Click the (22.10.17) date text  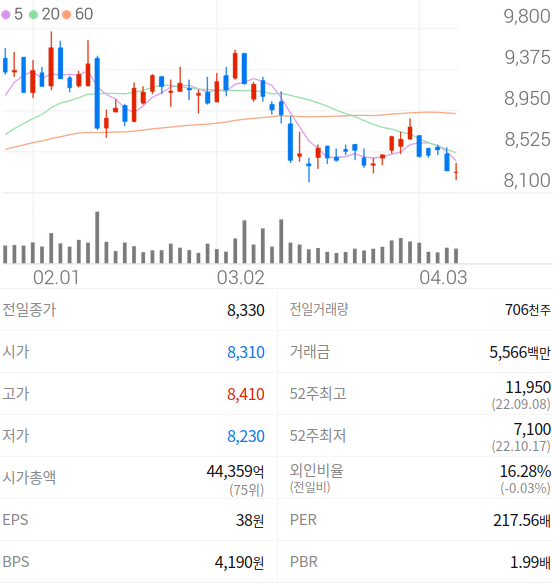click(x=521, y=446)
